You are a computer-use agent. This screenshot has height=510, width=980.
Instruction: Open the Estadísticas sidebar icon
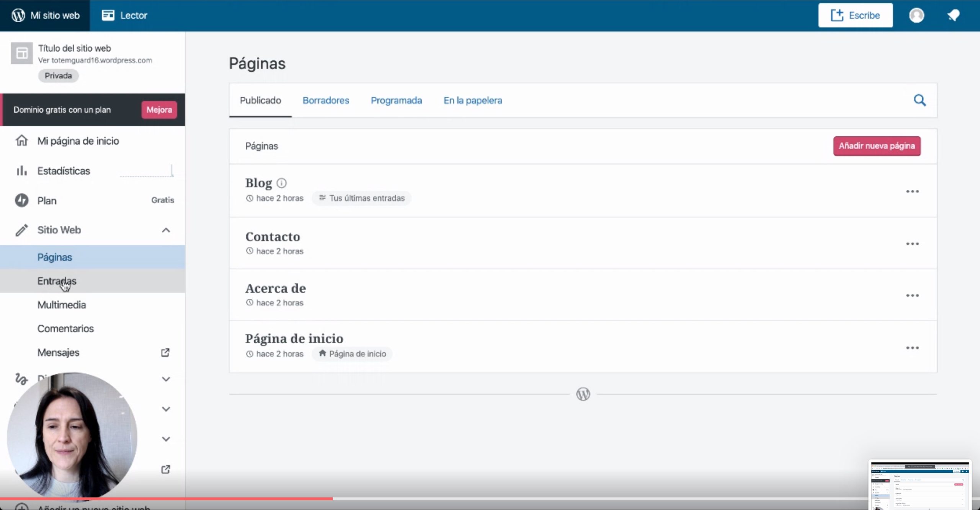pos(22,171)
